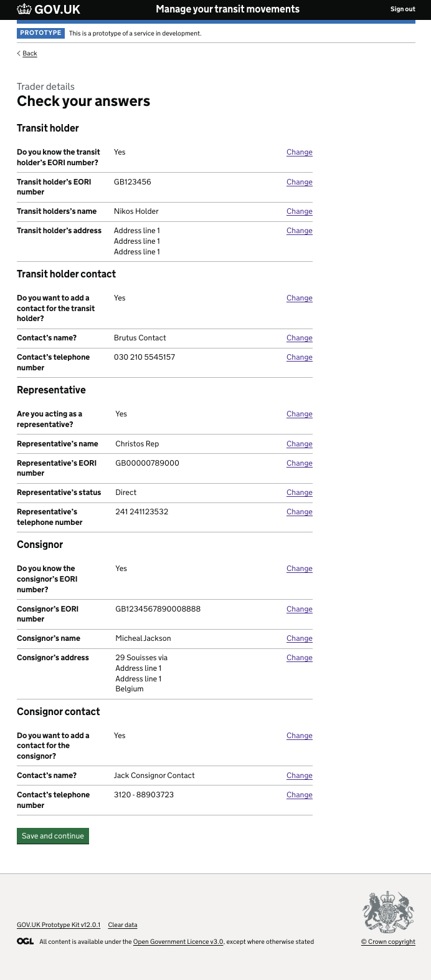The width and height of the screenshot is (431, 980).
Task: Change the representative's name Christos Rep
Action: (x=299, y=443)
